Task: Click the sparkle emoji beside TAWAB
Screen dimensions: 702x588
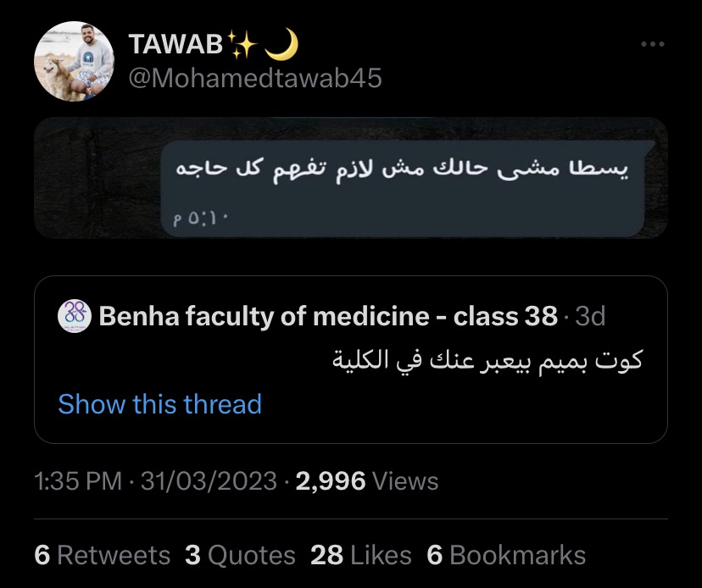Action: 242,44
